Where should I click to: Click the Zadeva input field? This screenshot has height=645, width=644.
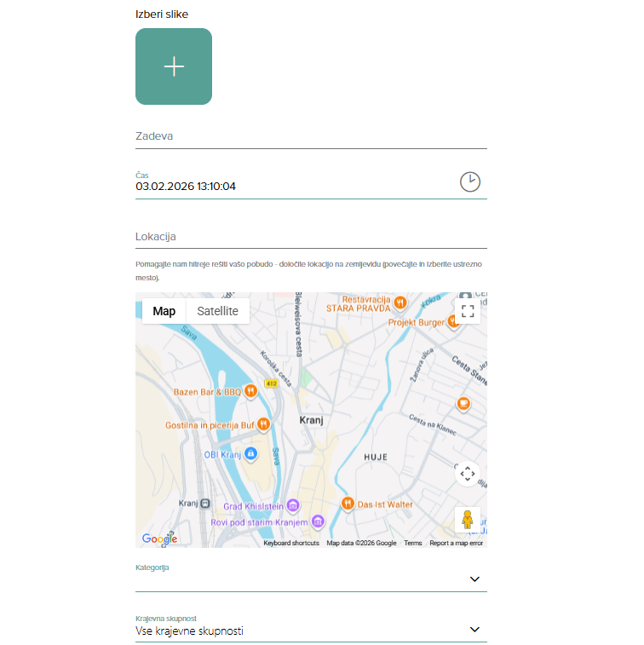coord(311,136)
